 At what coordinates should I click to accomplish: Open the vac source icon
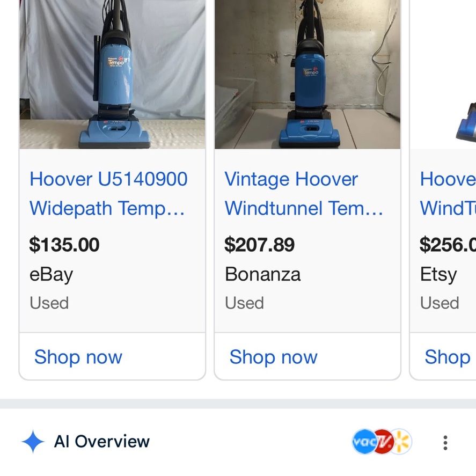coord(364,442)
